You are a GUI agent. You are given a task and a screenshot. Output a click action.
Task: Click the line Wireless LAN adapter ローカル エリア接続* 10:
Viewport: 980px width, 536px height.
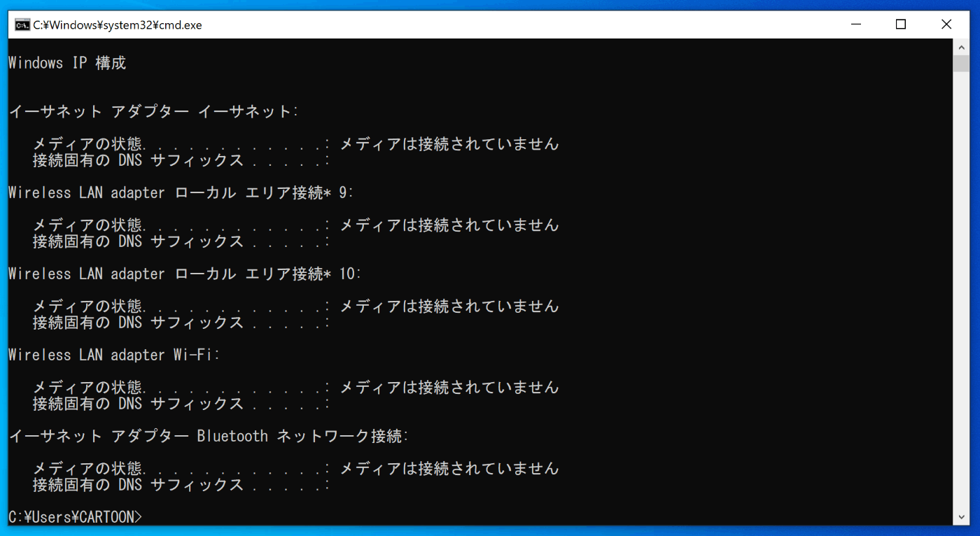pyautogui.click(x=185, y=274)
